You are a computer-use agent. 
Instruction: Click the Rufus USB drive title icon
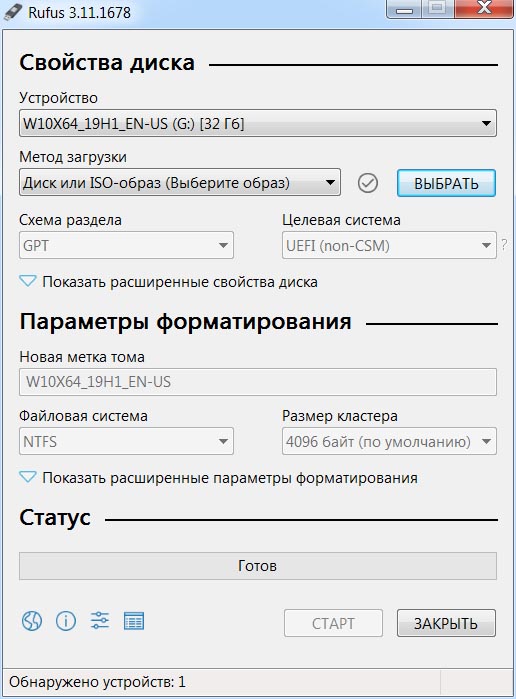click(x=12, y=12)
